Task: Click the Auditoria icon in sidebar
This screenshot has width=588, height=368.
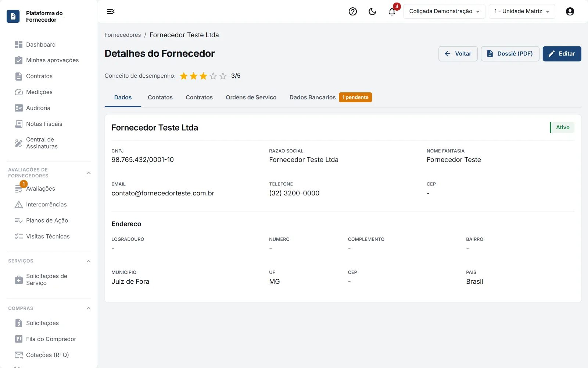Action: [x=19, y=108]
